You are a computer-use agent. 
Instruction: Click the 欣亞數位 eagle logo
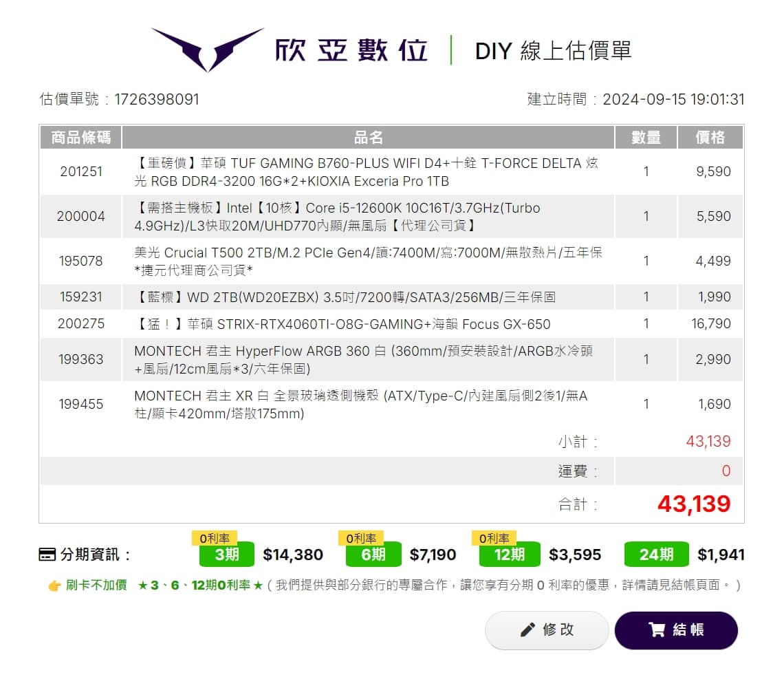pos(208,50)
